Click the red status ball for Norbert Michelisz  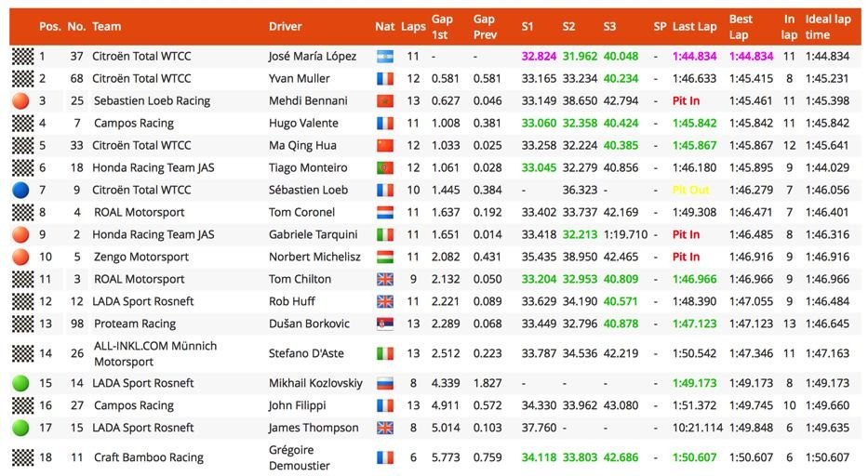point(20,257)
